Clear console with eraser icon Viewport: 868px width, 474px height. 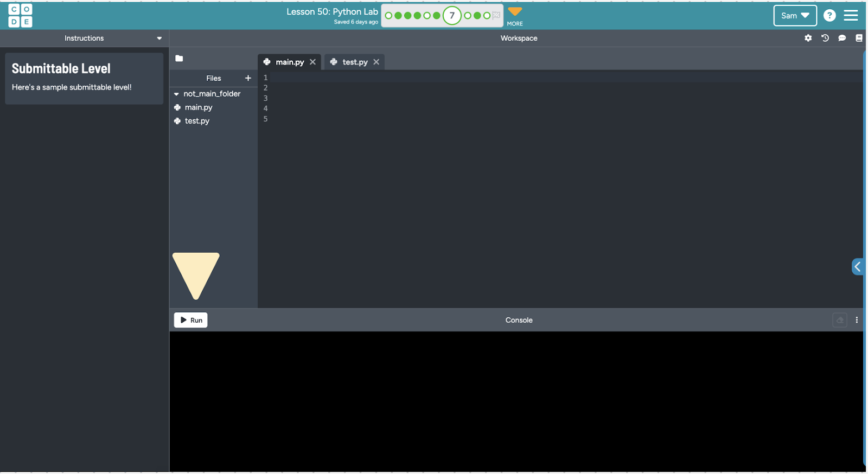coord(840,320)
